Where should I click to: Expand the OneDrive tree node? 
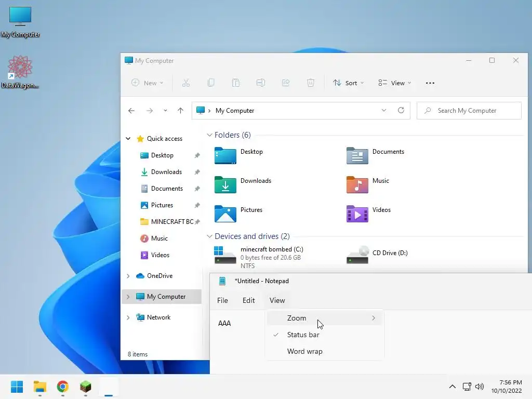[x=128, y=276]
